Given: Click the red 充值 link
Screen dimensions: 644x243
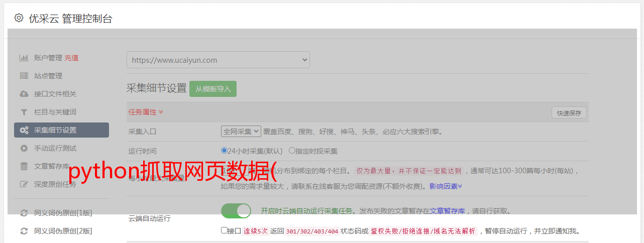Looking at the screenshot, I should click(71, 58).
